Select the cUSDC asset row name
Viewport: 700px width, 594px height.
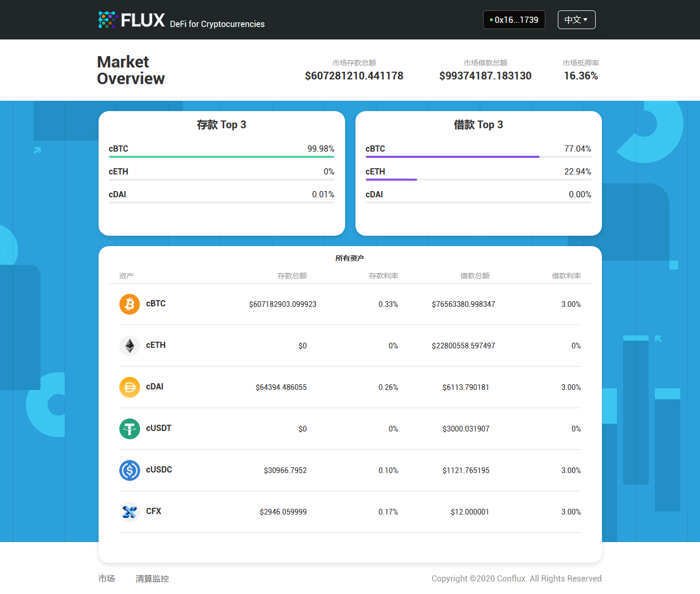point(159,470)
